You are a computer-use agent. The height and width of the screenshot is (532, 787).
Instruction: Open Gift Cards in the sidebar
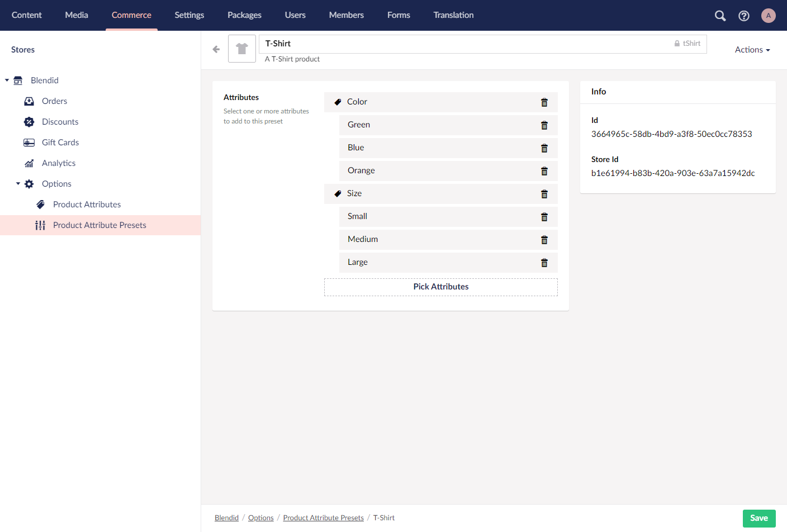(x=60, y=142)
